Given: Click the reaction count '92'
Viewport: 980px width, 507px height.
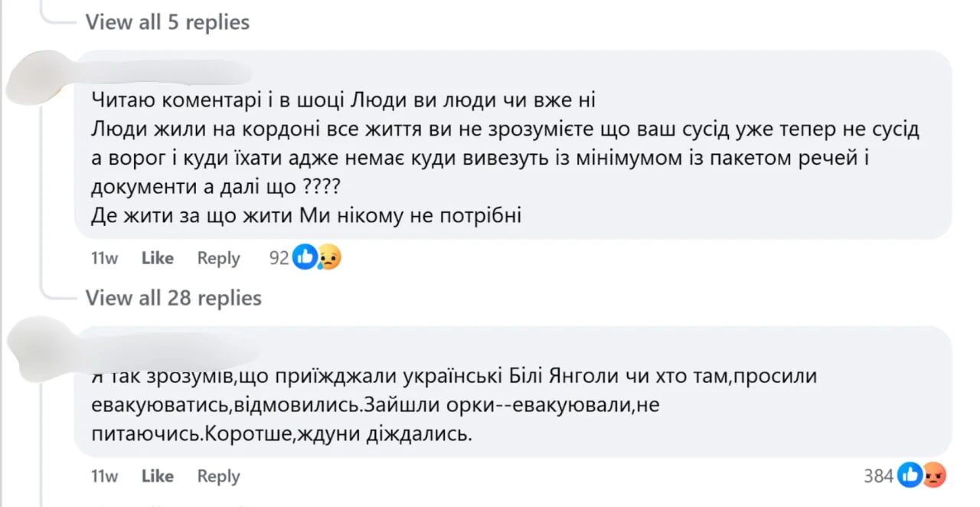Looking at the screenshot, I should pyautogui.click(x=279, y=258).
